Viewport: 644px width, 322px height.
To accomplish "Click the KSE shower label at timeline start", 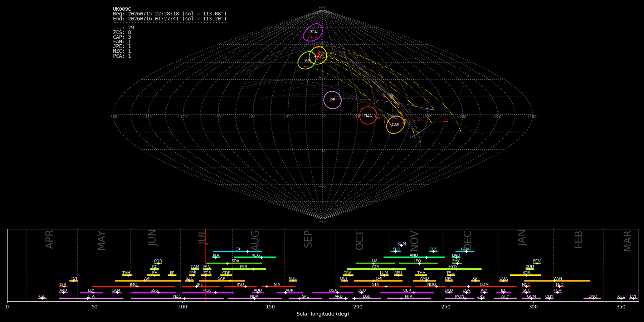I will 42,297.
